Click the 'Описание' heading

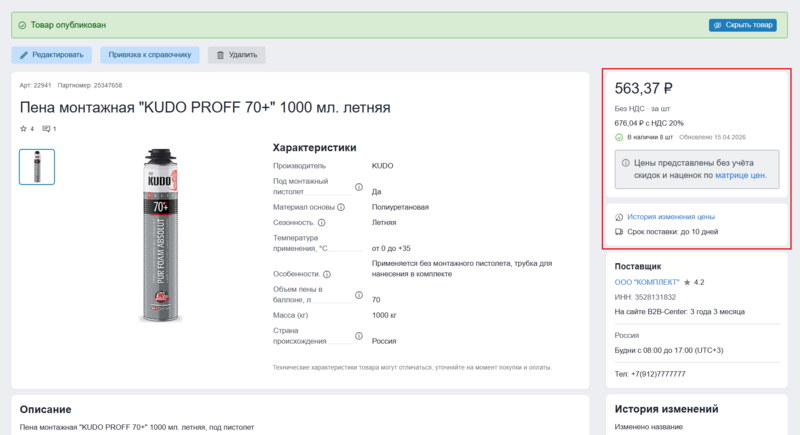[45, 410]
